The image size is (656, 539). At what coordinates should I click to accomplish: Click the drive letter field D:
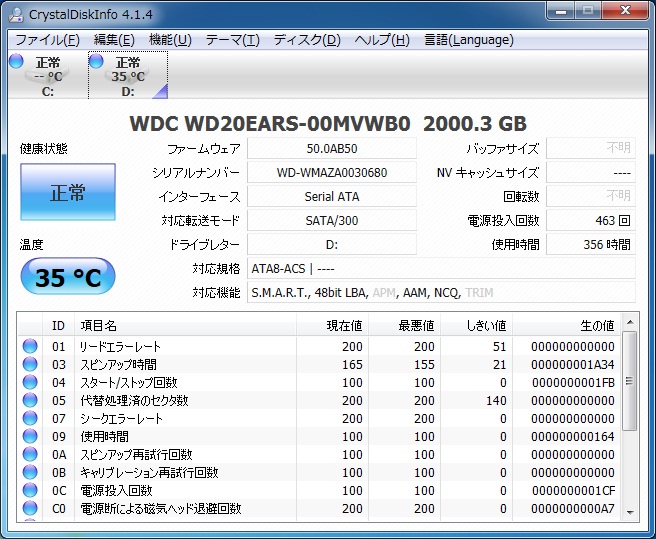pos(332,244)
